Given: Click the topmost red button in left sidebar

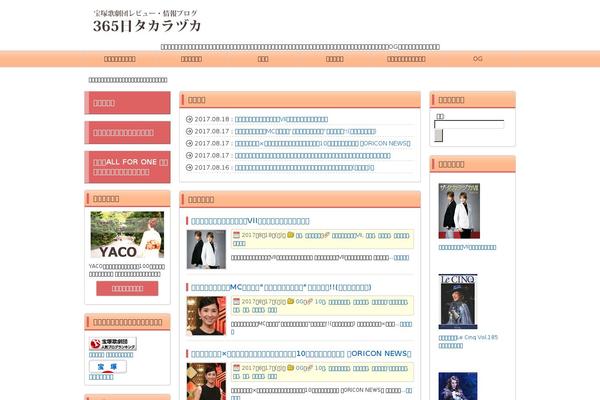Looking at the screenshot, I should tap(127, 103).
